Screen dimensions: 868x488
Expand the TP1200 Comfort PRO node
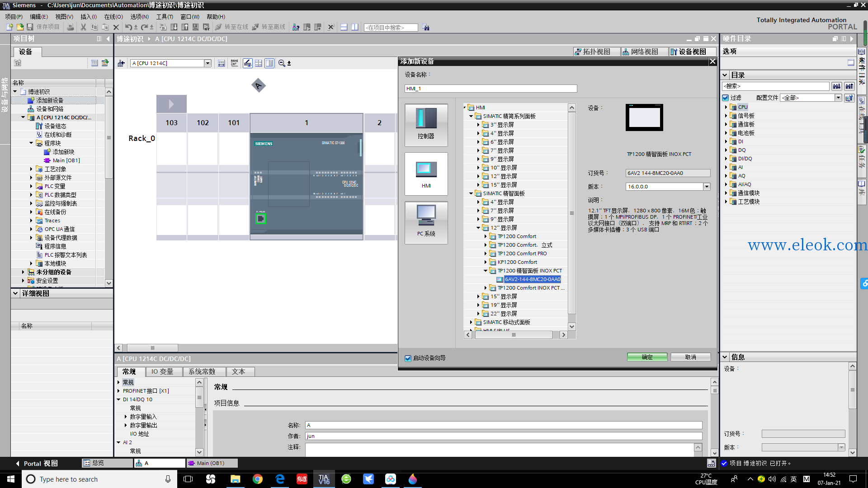click(x=486, y=253)
